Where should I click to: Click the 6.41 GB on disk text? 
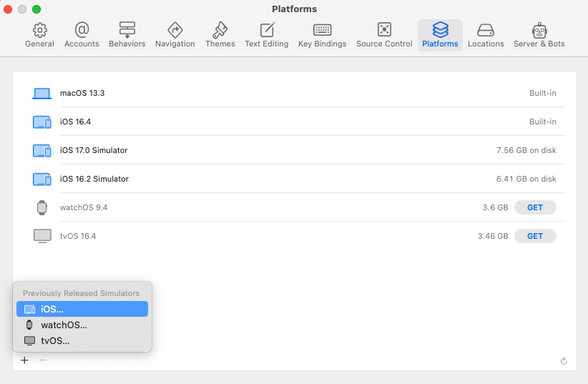click(526, 179)
